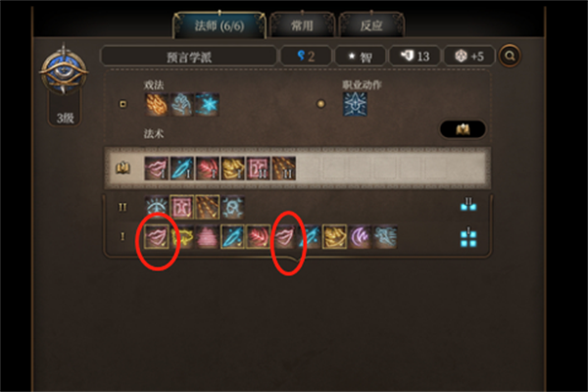This screenshot has height=392, width=588.
Task: Switch to the 常用 tab
Action: (x=302, y=25)
